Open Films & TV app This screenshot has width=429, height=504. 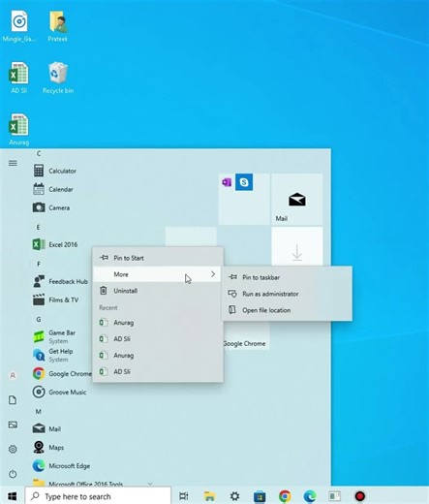click(56, 299)
